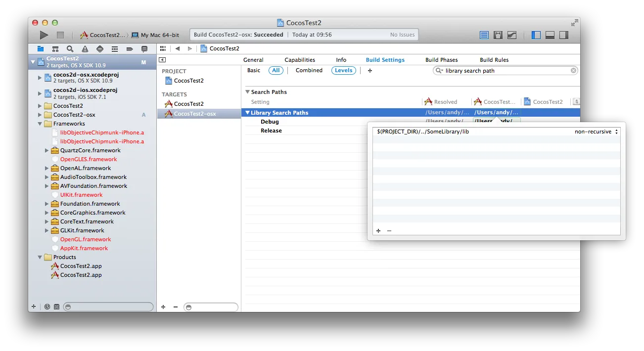Collapse the Search Paths section
The height and width of the screenshot is (351, 644).
(248, 92)
